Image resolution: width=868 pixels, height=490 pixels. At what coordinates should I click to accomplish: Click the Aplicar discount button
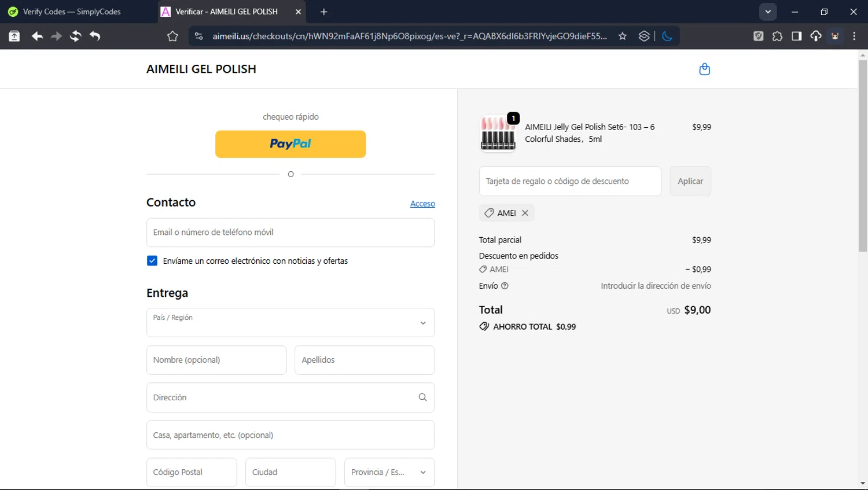pos(690,181)
